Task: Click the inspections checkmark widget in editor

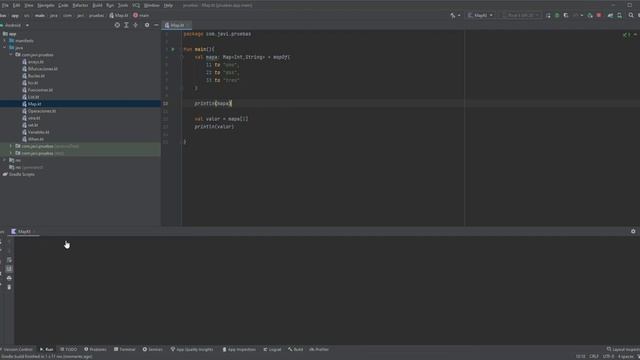Action: [626, 35]
